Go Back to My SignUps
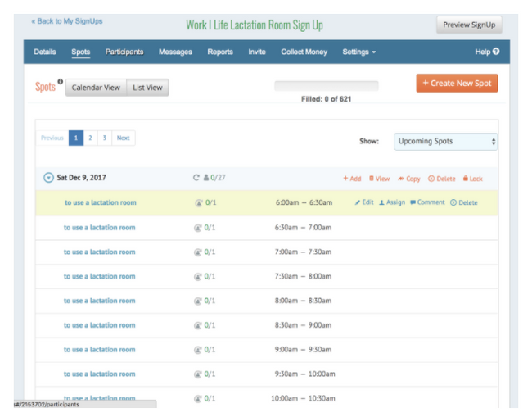Screen dimensions: 532x417 [67, 21]
